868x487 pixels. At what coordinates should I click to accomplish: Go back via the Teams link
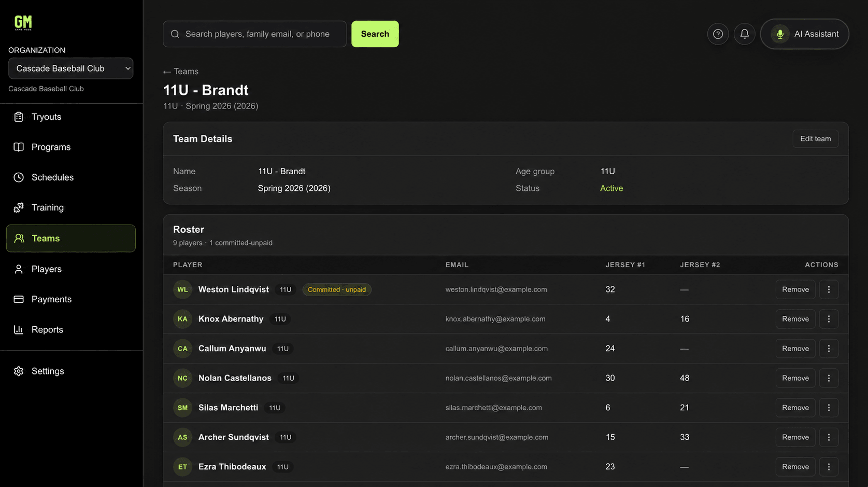tap(181, 72)
